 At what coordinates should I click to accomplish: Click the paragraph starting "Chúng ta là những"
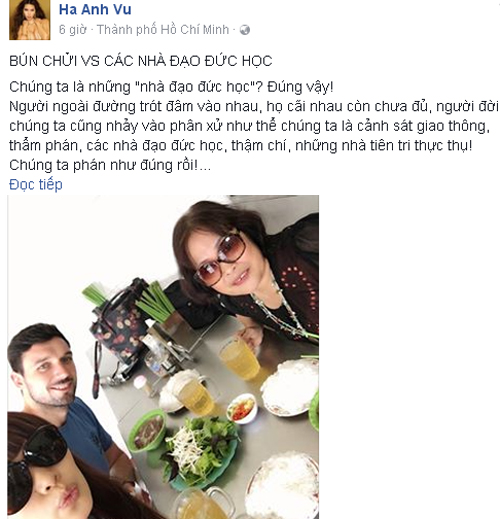[171, 87]
